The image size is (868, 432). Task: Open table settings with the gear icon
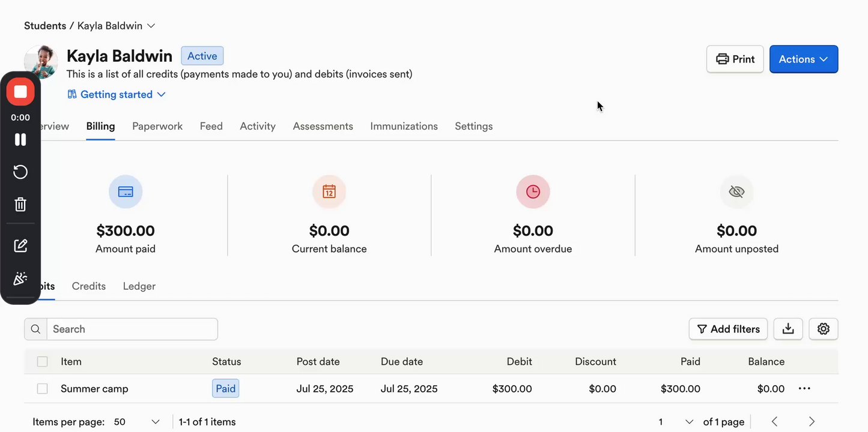[x=823, y=329]
